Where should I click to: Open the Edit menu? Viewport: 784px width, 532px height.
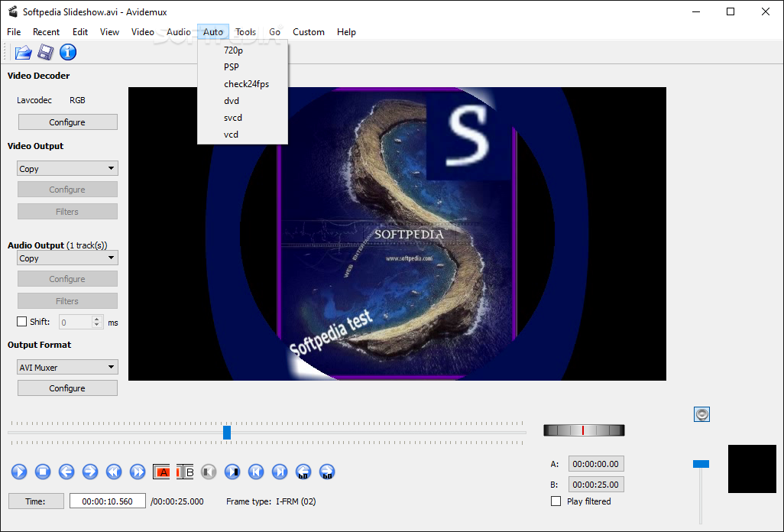[x=80, y=32]
